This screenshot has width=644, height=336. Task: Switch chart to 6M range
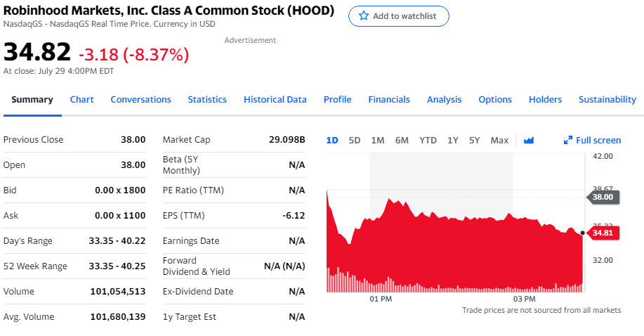coord(402,140)
